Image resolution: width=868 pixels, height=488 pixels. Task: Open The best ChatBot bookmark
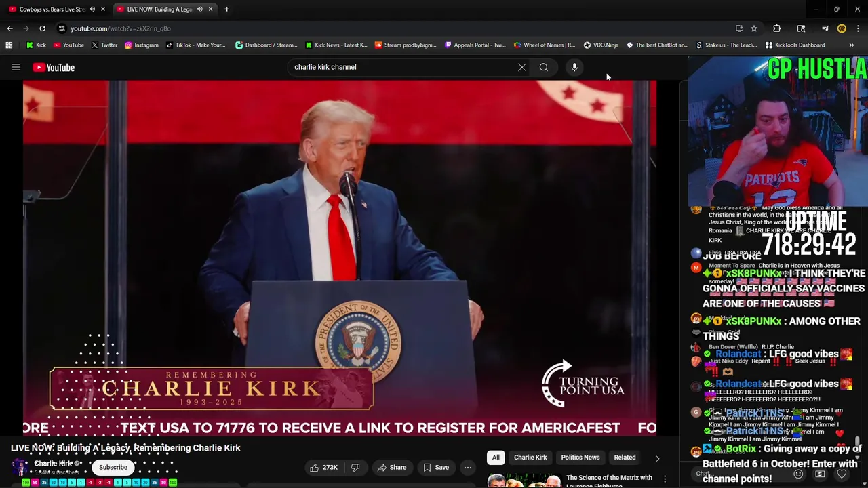click(x=657, y=45)
